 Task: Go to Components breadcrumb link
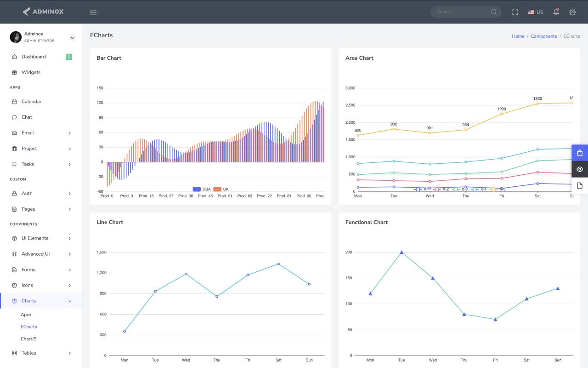click(544, 36)
